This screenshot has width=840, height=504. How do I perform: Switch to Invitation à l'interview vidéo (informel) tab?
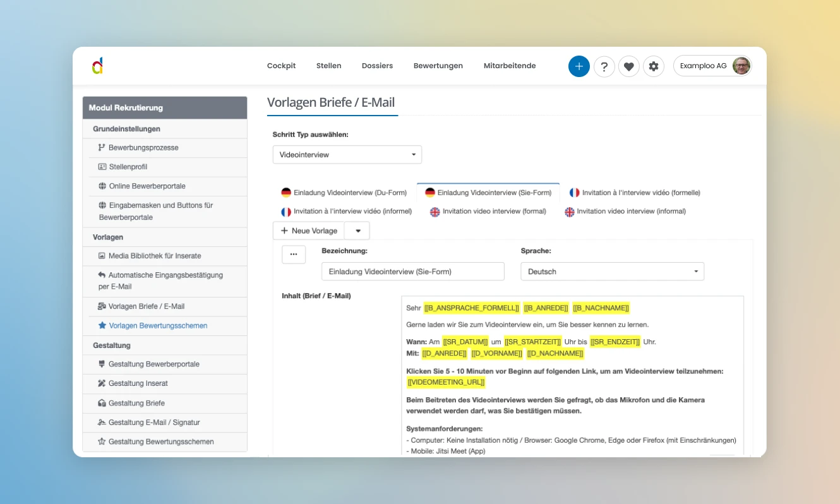(347, 212)
